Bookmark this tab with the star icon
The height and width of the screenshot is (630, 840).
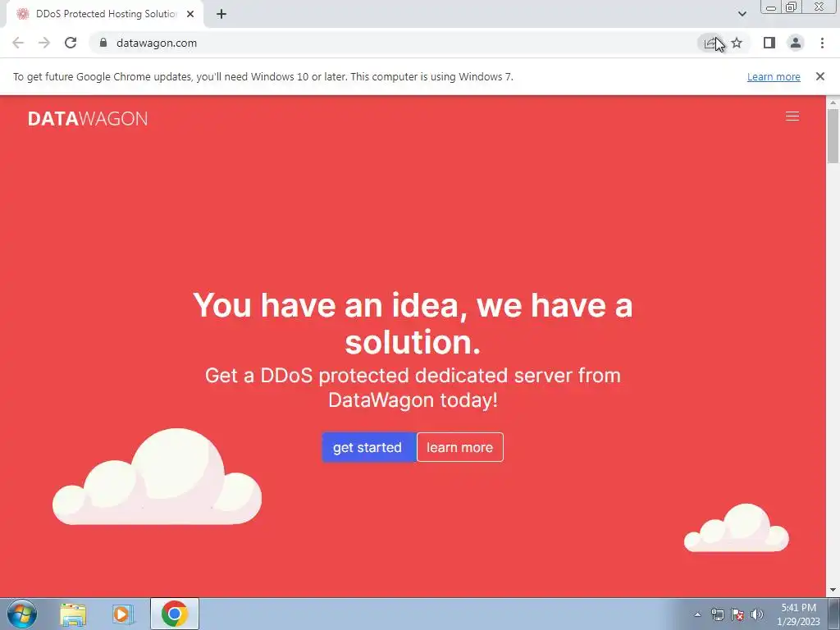click(x=737, y=43)
